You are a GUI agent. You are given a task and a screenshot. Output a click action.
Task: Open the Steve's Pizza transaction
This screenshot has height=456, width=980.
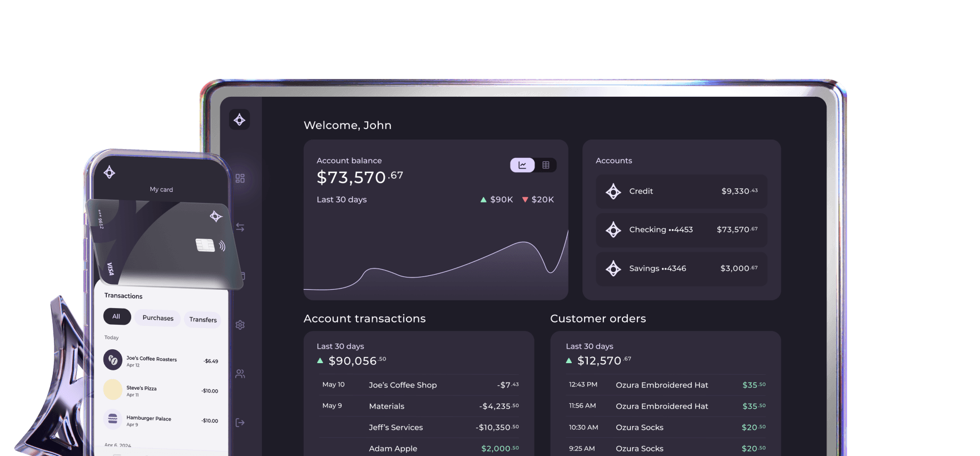pyautogui.click(x=161, y=390)
